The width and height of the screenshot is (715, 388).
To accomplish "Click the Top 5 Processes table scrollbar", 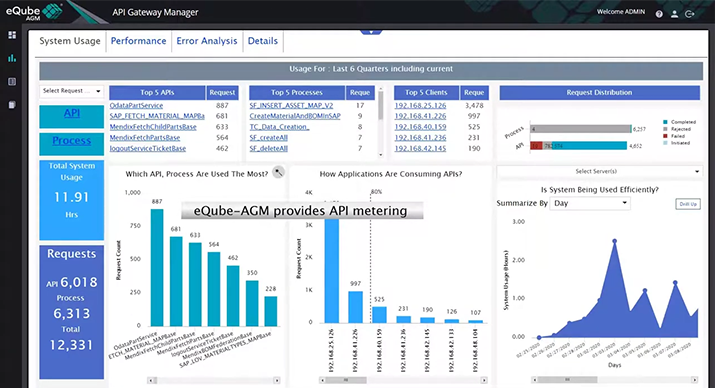I will click(x=381, y=106).
